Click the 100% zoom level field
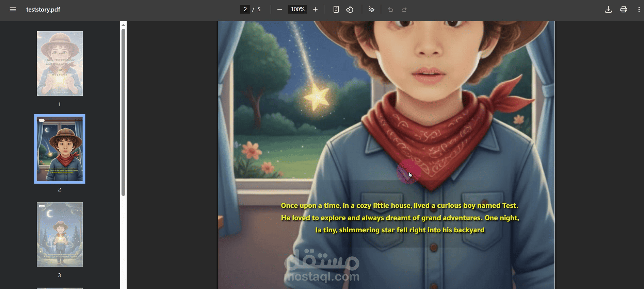This screenshot has width=644, height=289. coord(297,10)
